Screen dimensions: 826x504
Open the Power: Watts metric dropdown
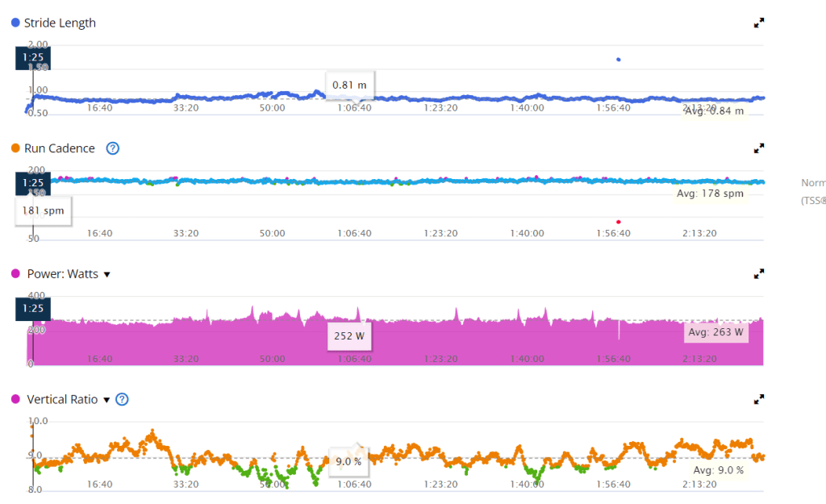pyautogui.click(x=107, y=274)
